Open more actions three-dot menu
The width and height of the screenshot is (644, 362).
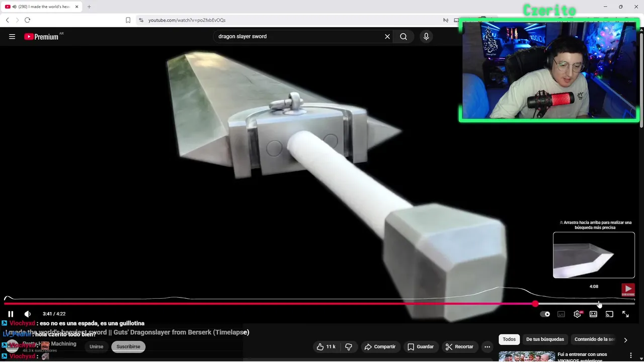coord(487,346)
